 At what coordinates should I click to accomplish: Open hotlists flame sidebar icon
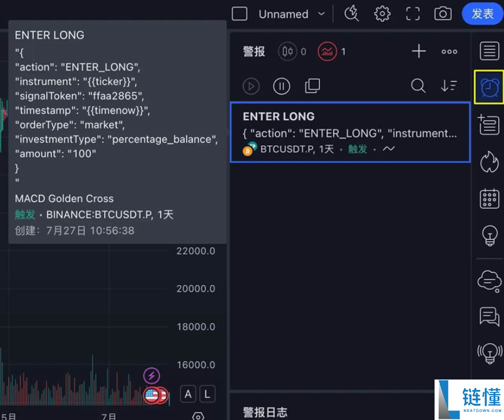[489, 161]
